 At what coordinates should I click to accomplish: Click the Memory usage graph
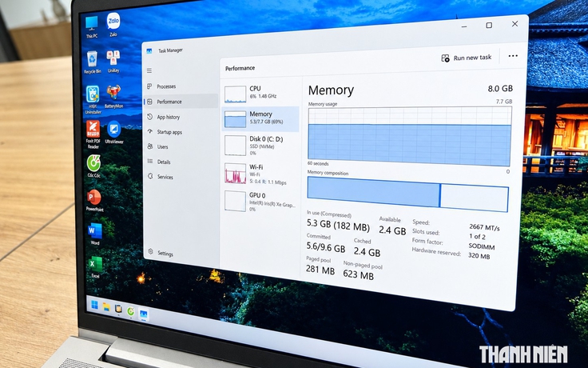click(410, 136)
